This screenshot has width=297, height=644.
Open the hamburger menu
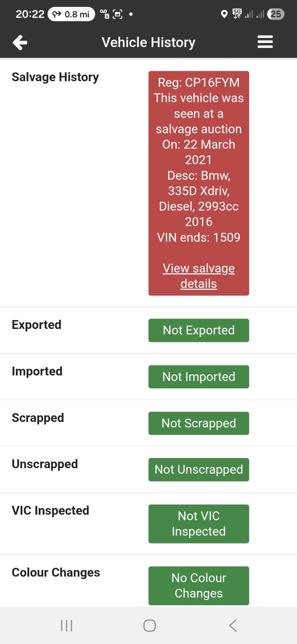coord(265,42)
